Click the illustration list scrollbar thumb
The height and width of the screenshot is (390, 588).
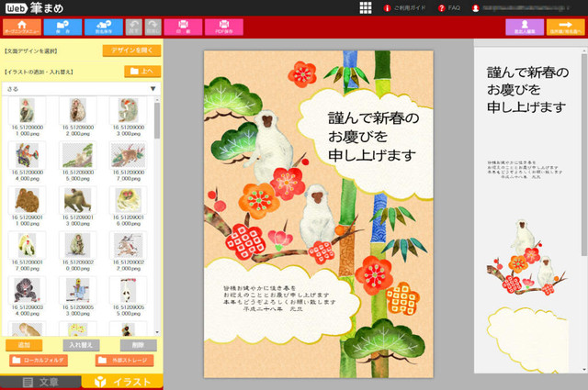point(157,120)
